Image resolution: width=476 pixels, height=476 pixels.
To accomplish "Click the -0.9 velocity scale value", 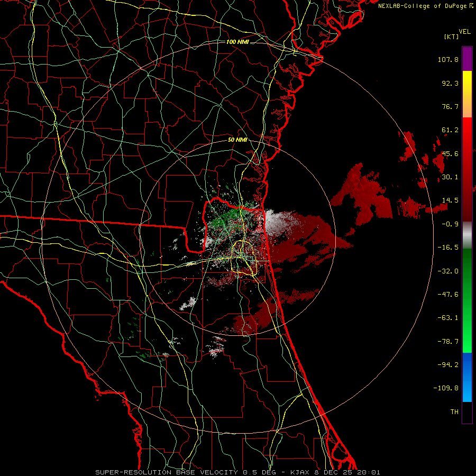I will click(x=450, y=224).
